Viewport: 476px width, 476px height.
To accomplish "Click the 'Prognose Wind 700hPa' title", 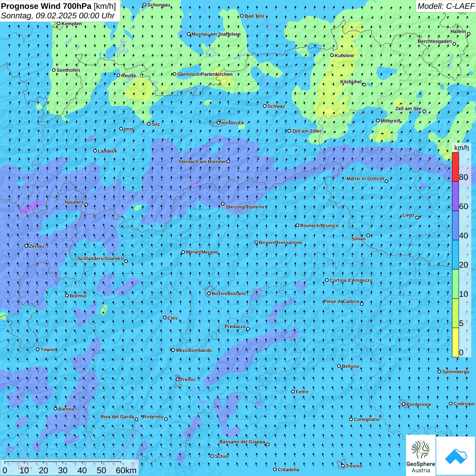I will (x=46, y=6).
